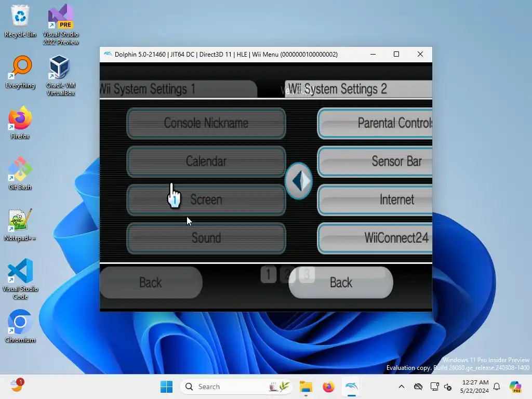The width and height of the screenshot is (532, 399).
Task: Click the Back button on settings page 2
Action: coord(341,282)
